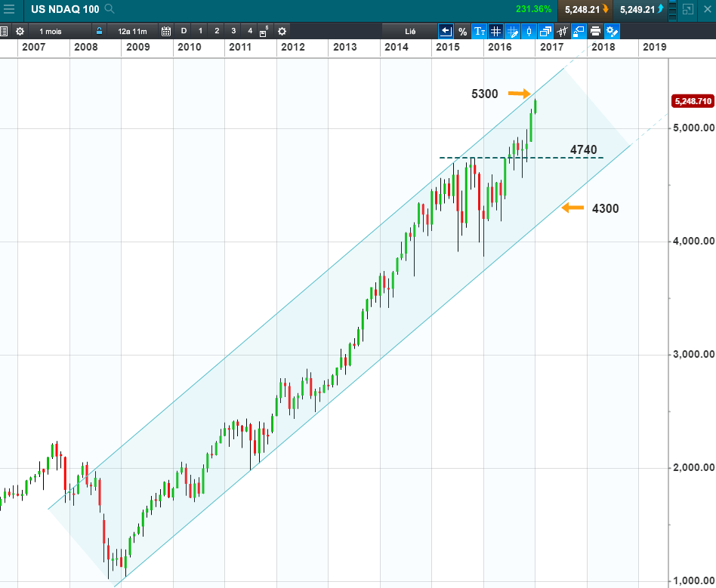716x588 pixels.
Task: Toggle the text label Tт tool
Action: pos(480,32)
